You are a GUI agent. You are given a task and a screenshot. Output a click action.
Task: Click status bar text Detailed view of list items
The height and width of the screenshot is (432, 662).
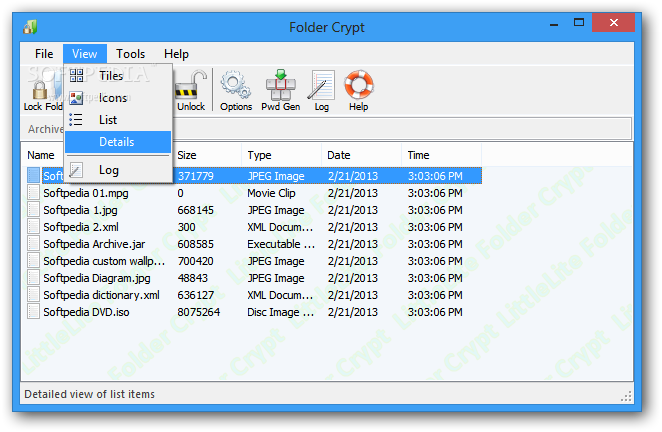click(90, 394)
